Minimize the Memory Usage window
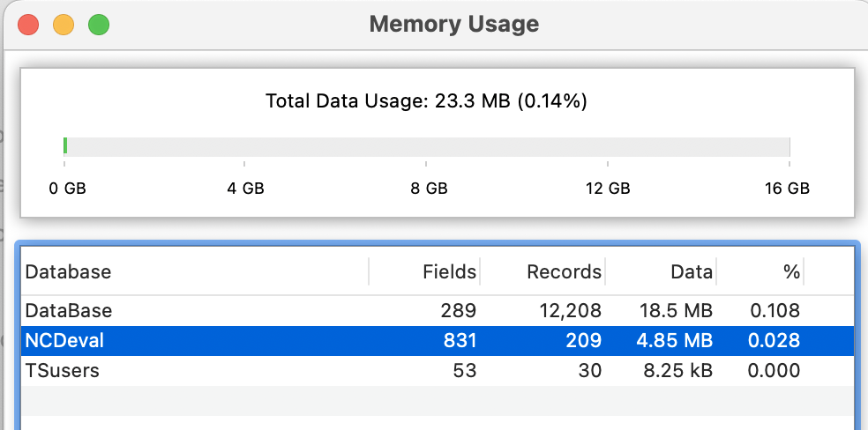Image resolution: width=868 pixels, height=430 pixels. pos(64,25)
